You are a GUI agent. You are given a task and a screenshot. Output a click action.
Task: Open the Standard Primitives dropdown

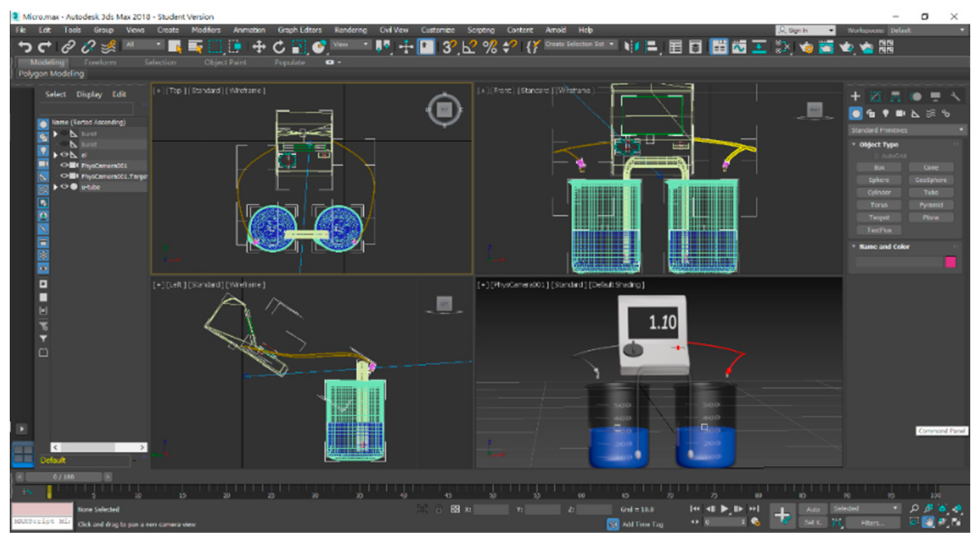[907, 130]
